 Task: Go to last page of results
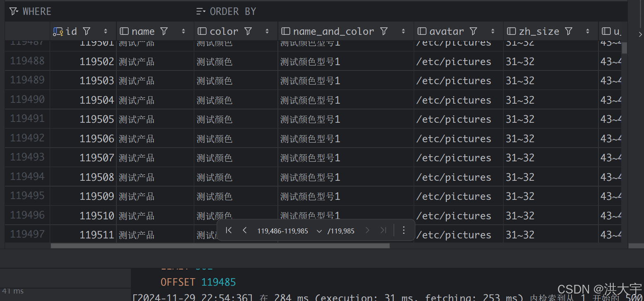point(383,230)
